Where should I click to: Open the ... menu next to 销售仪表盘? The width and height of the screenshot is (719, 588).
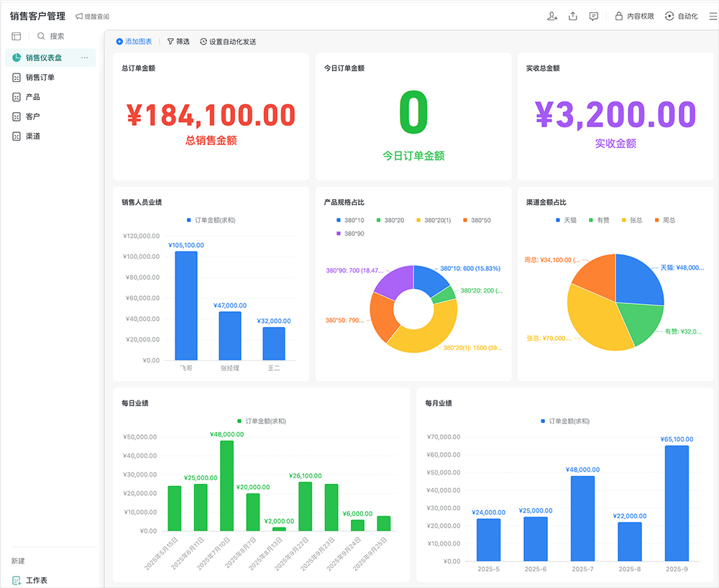pyautogui.click(x=85, y=58)
